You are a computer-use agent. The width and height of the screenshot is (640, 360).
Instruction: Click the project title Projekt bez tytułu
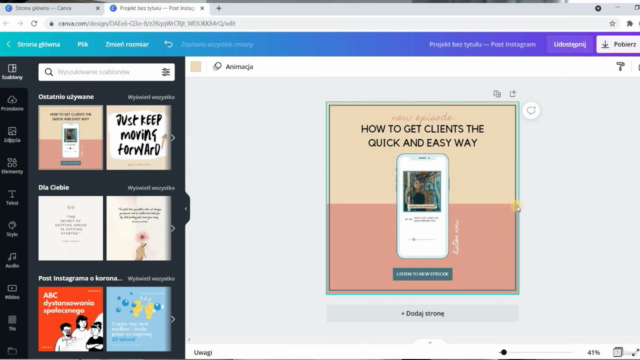click(482, 44)
